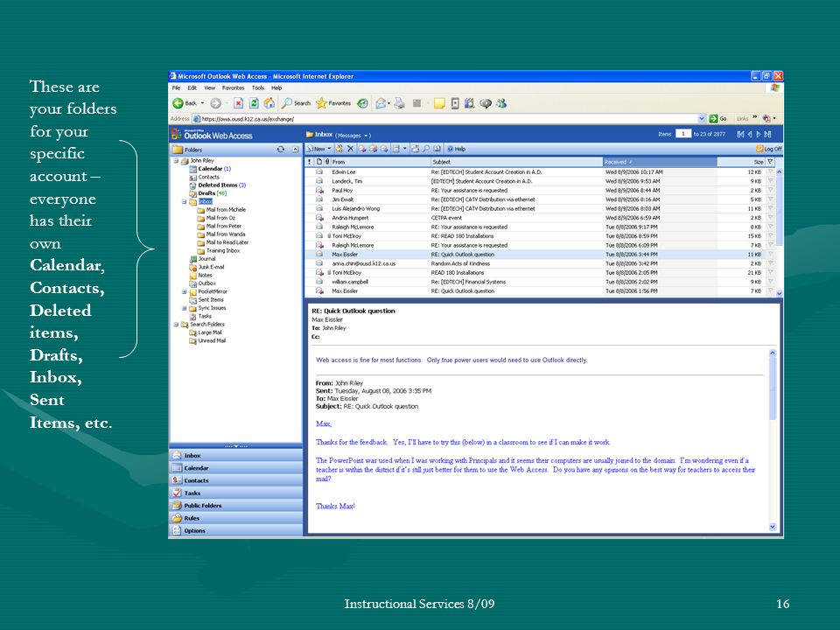
Task: Expand the Sync Issues folder
Action: coord(184,308)
